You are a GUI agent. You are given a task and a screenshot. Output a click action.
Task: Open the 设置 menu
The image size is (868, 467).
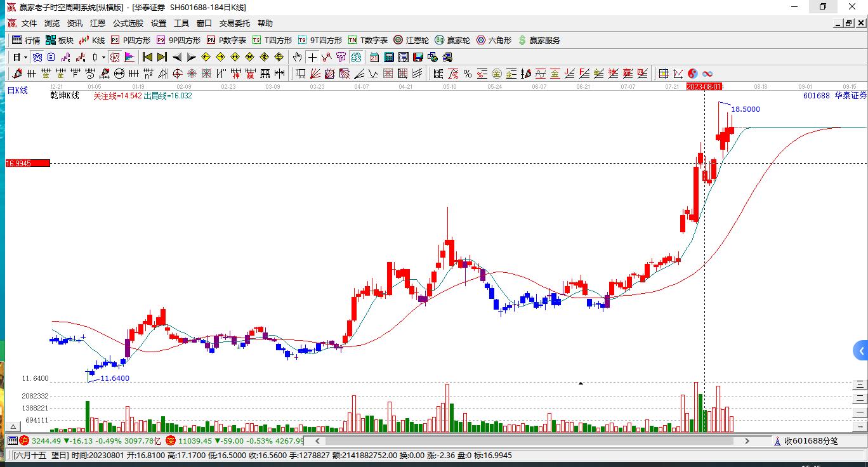point(159,23)
